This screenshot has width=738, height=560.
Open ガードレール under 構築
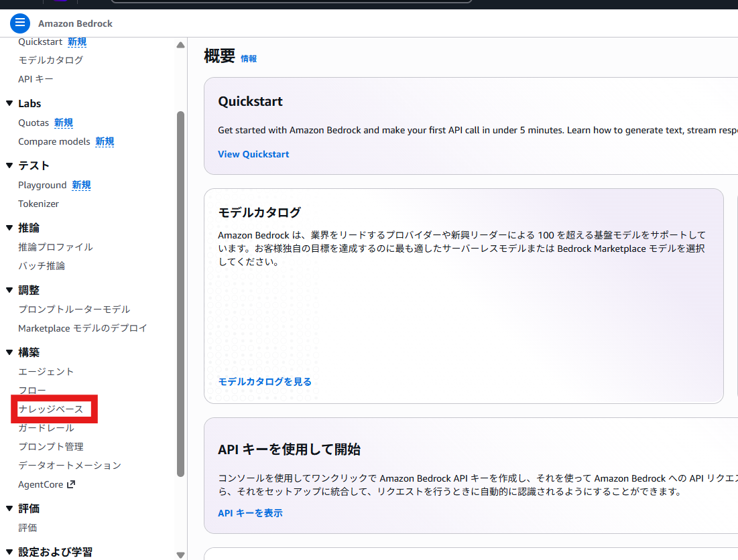(x=46, y=428)
